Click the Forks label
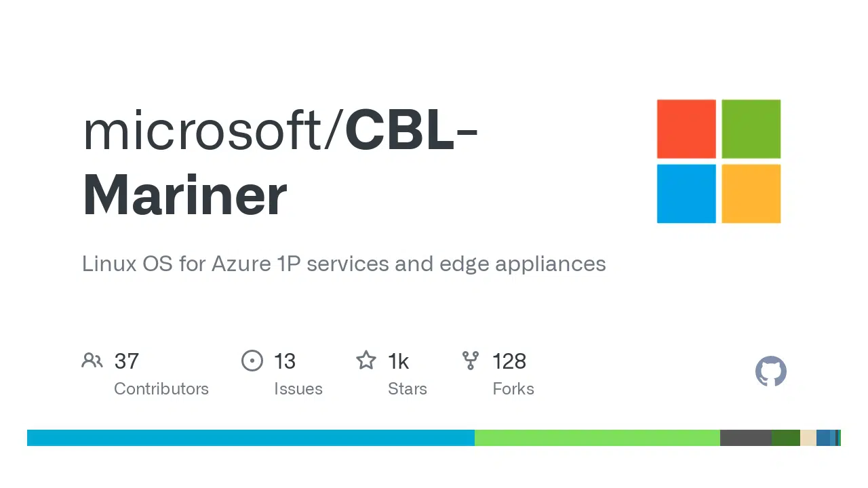This screenshot has width=868, height=488. tap(513, 389)
